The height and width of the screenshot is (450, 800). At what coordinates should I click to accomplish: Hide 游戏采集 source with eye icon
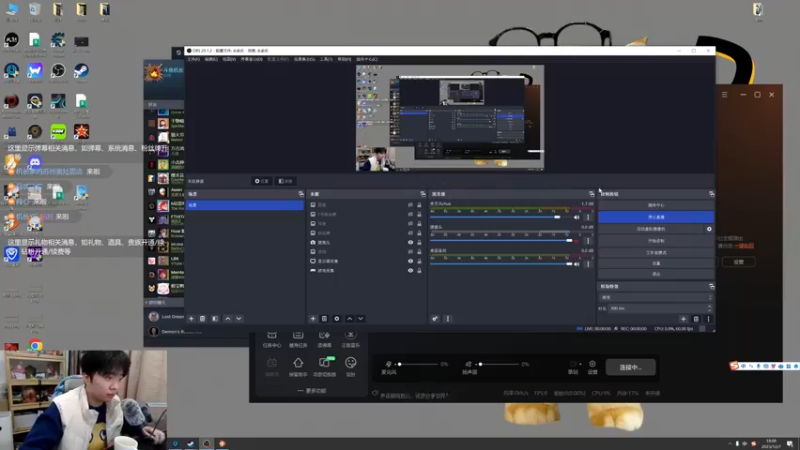[x=410, y=270]
